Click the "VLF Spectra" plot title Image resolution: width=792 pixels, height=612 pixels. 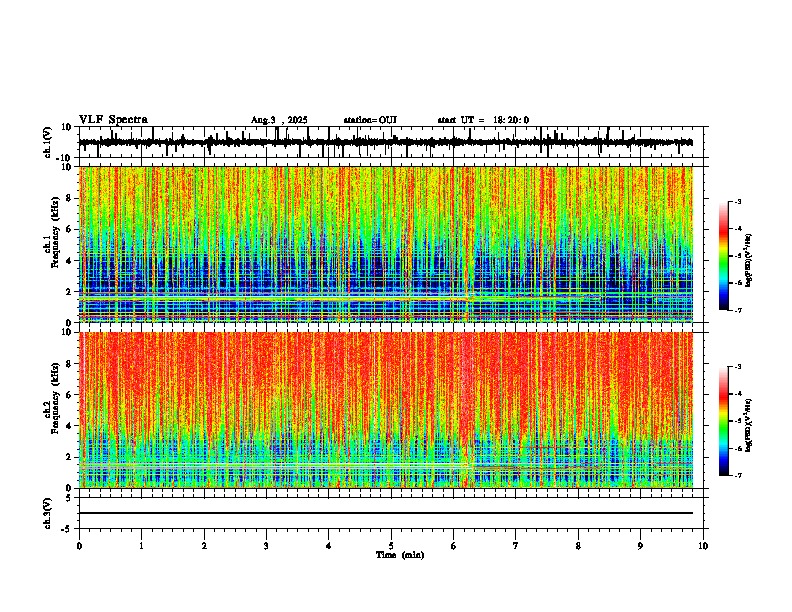pos(113,120)
